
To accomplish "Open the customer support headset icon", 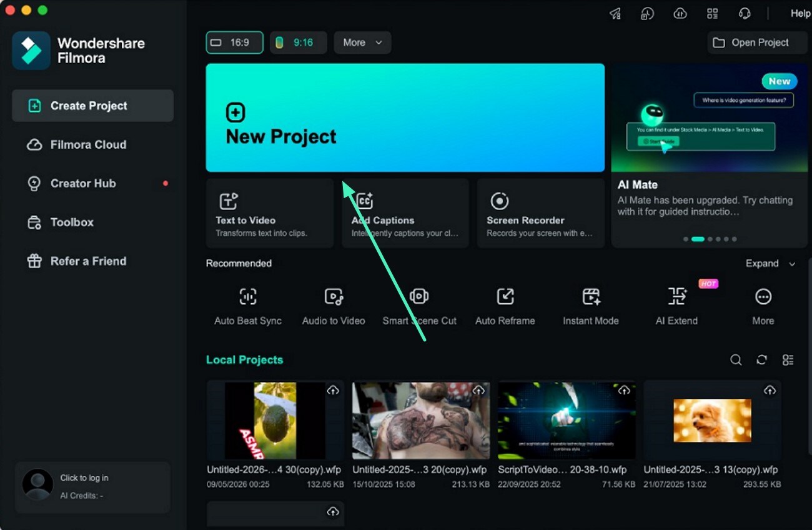I will 745,14.
